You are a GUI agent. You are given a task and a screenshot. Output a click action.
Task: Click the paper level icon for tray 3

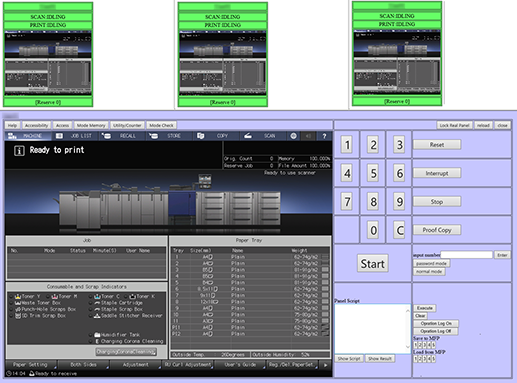click(325, 270)
